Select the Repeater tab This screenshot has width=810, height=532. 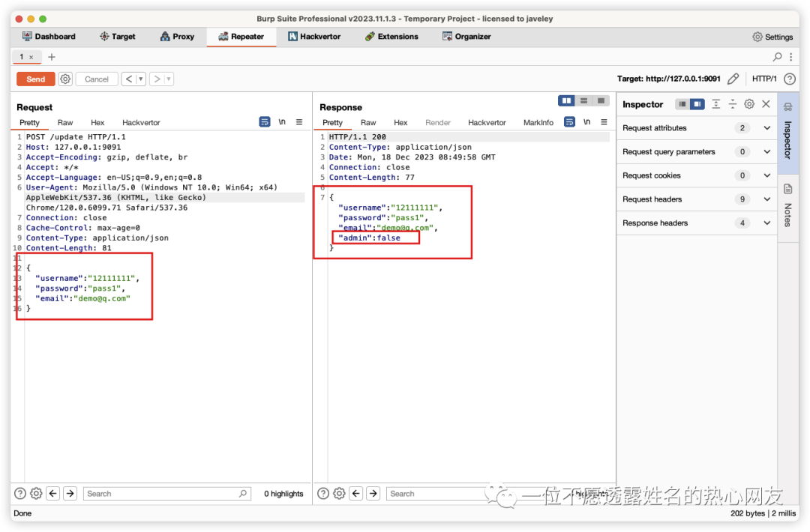[x=241, y=37]
